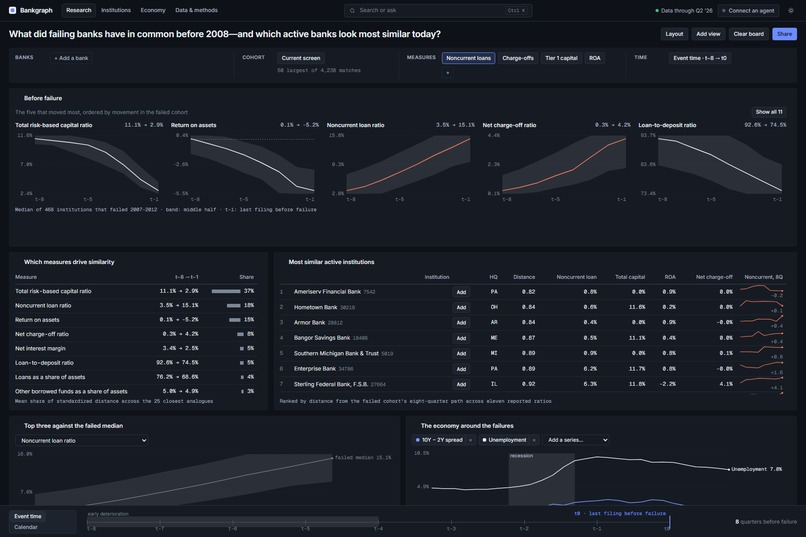Image resolution: width=806 pixels, height=537 pixels.
Task: Add Hometown Bank to the board
Action: click(x=461, y=307)
